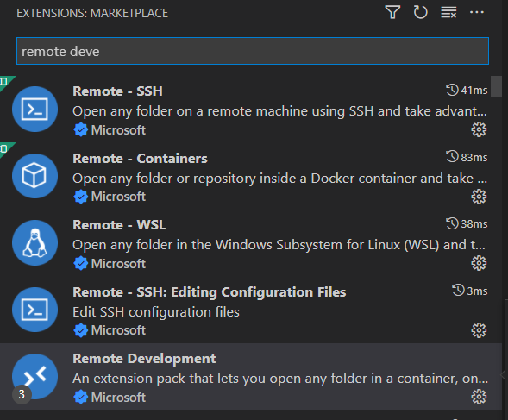The height and width of the screenshot is (420, 508).
Task: Open manage gear for Remote Development
Action: (479, 397)
